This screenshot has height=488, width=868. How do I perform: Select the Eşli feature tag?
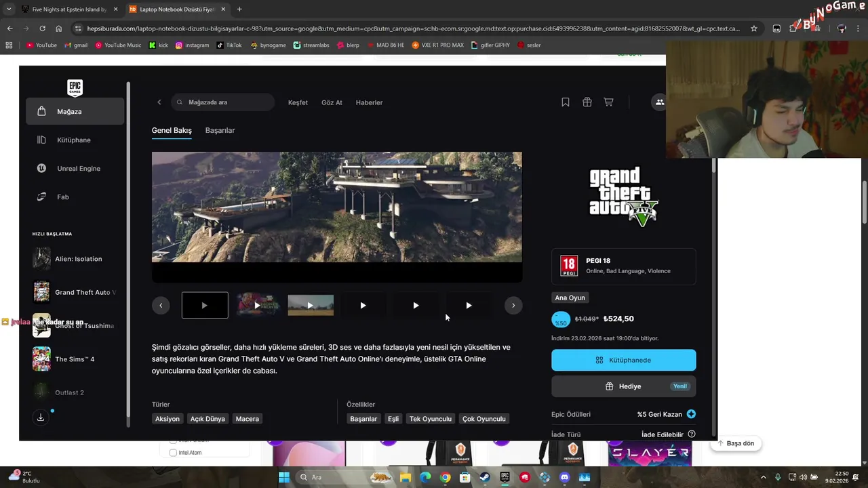tap(393, 419)
